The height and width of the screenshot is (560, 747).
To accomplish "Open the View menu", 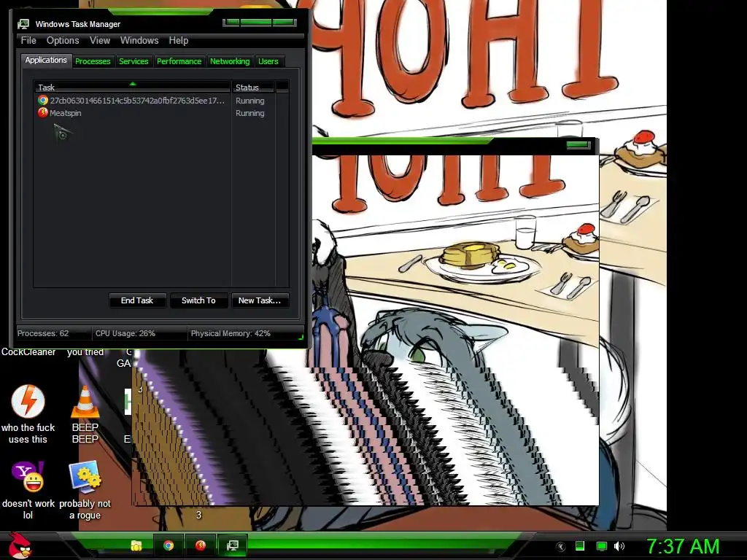I will pyautogui.click(x=99, y=41).
